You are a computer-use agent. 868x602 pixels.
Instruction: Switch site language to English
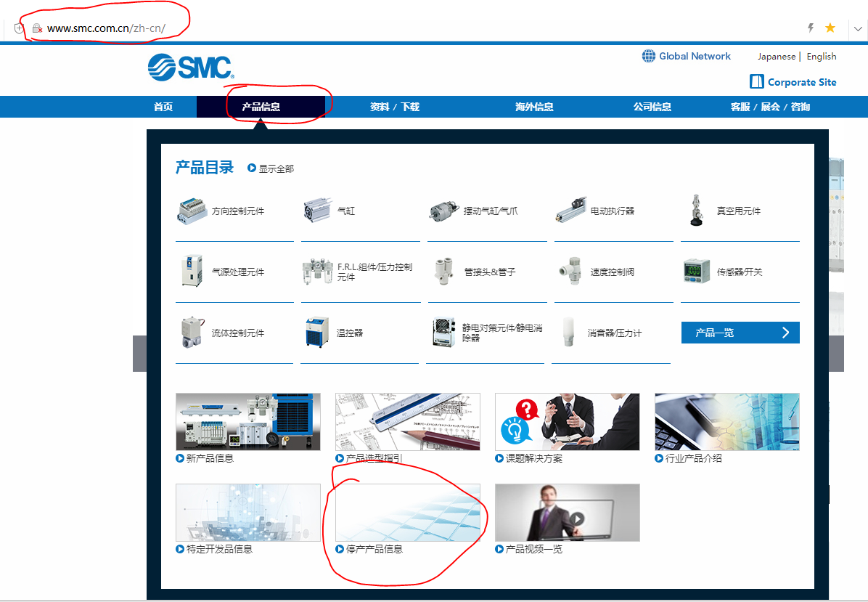(822, 56)
